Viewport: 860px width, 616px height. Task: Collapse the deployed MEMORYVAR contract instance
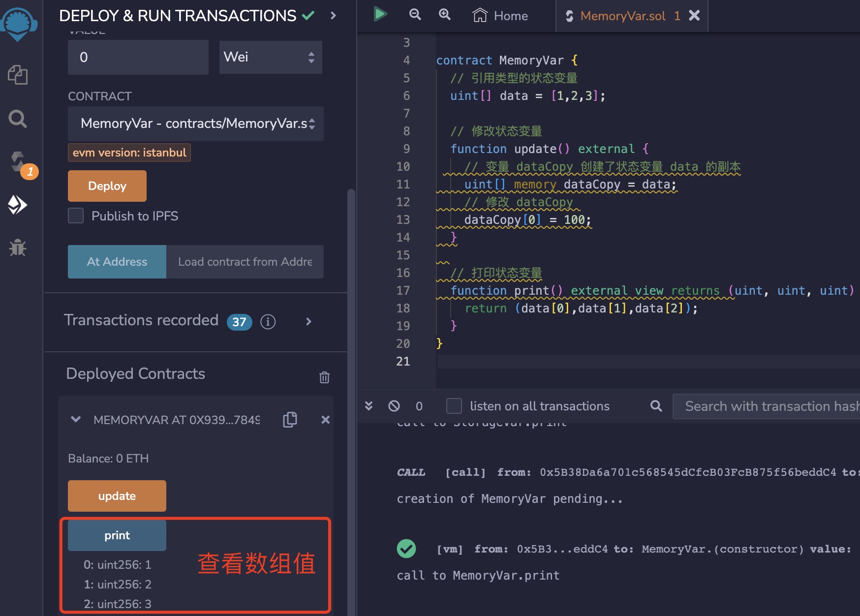coord(76,420)
